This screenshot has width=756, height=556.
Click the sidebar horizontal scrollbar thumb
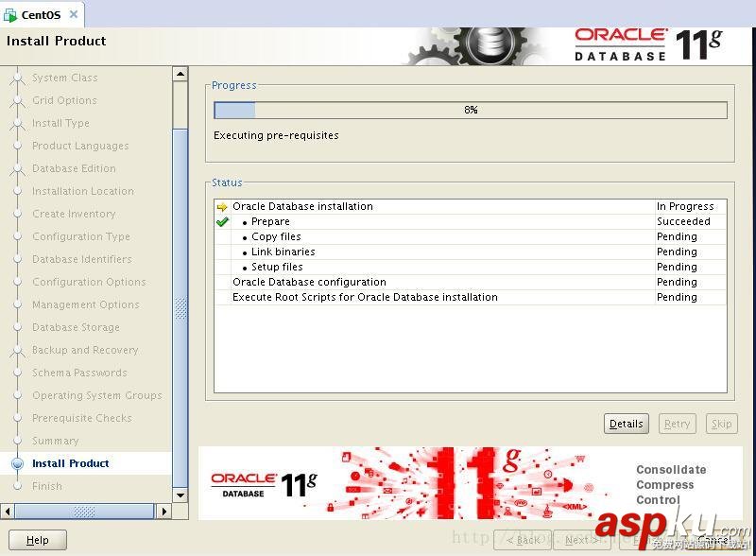click(x=84, y=512)
